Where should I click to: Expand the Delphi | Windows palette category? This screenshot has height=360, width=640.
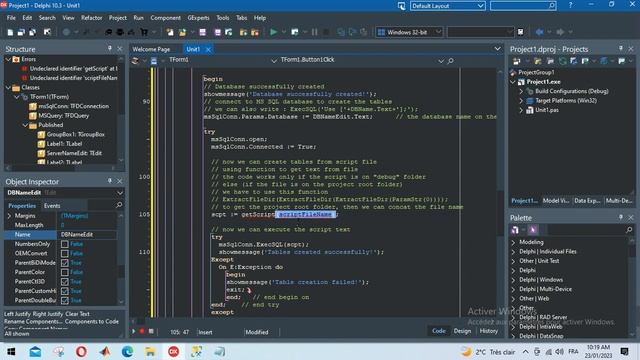[513, 280]
